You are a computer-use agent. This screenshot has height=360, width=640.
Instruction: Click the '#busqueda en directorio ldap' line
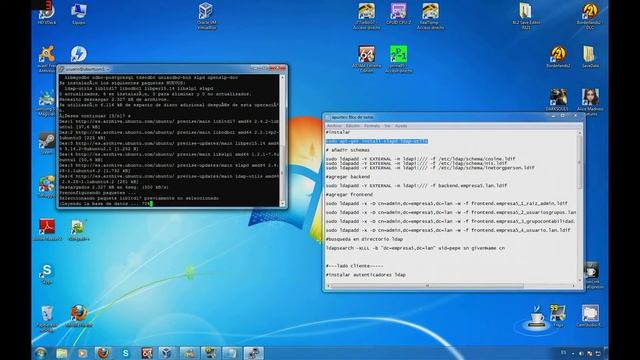point(364,239)
